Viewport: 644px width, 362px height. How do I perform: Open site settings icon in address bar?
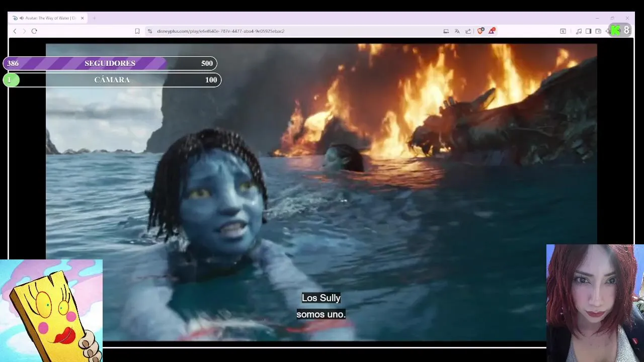pos(149,31)
